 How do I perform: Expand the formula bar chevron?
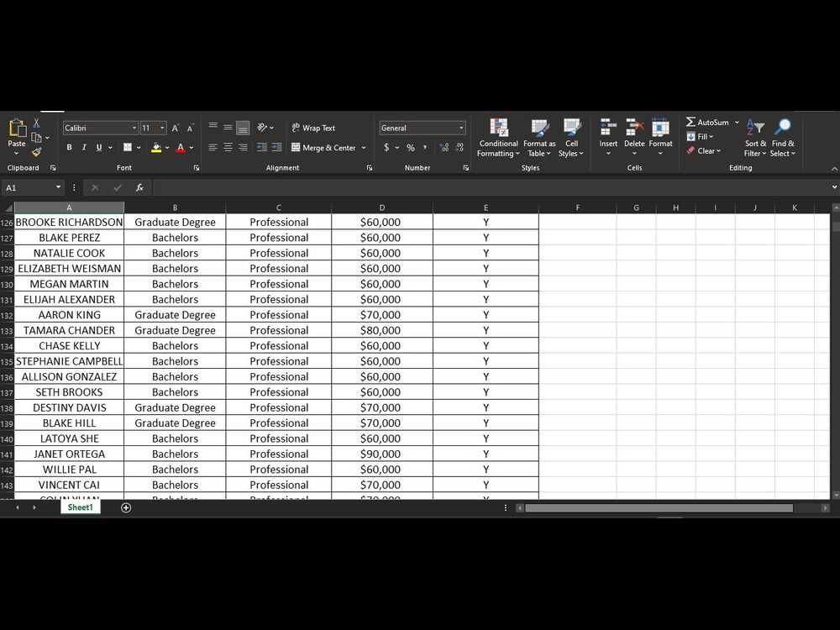click(834, 187)
